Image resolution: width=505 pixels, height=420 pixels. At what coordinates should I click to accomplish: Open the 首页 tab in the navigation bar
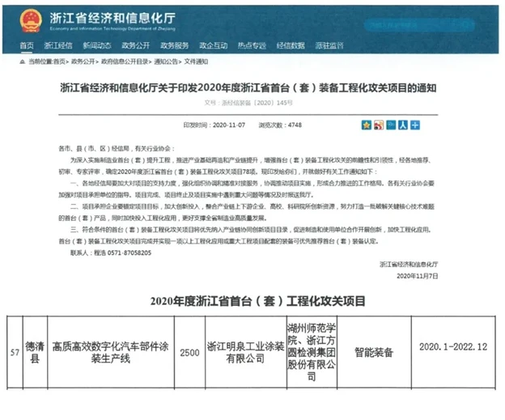[x=27, y=45]
